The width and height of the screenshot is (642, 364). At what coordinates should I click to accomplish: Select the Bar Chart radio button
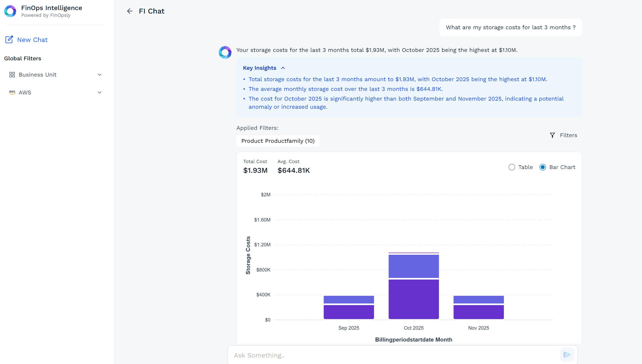(542, 167)
